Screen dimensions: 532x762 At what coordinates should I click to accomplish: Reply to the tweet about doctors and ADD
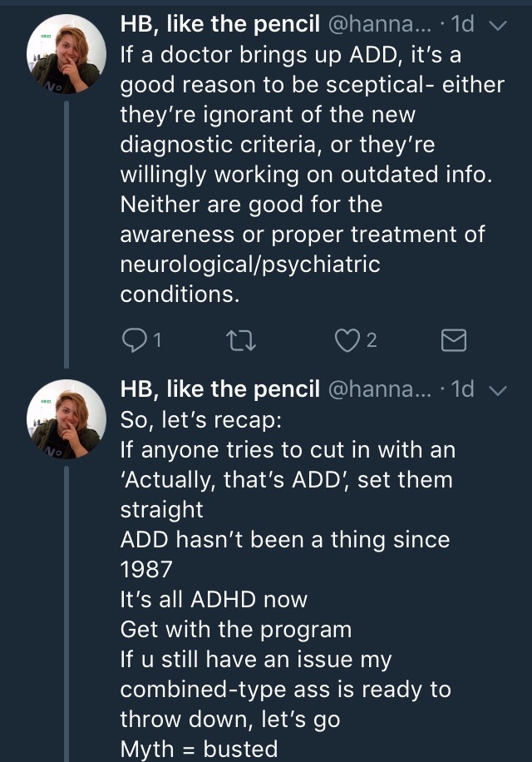pyautogui.click(x=133, y=339)
